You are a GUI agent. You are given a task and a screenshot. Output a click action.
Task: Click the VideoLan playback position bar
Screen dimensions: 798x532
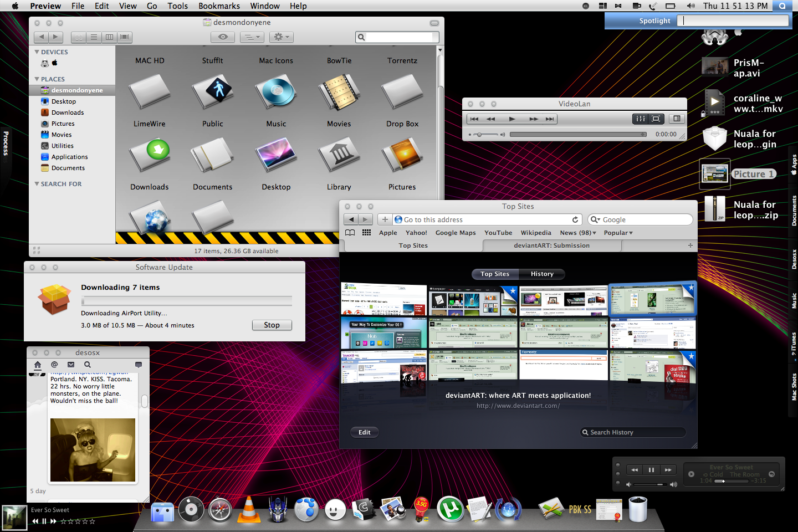click(x=578, y=135)
